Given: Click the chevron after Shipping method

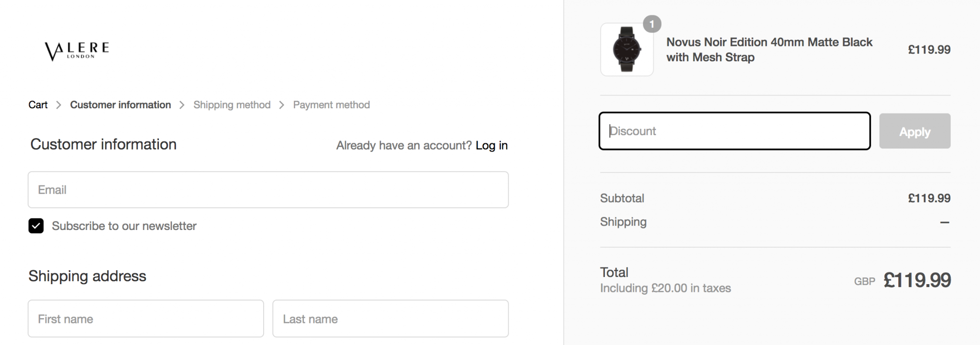Looking at the screenshot, I should pyautogui.click(x=282, y=105).
